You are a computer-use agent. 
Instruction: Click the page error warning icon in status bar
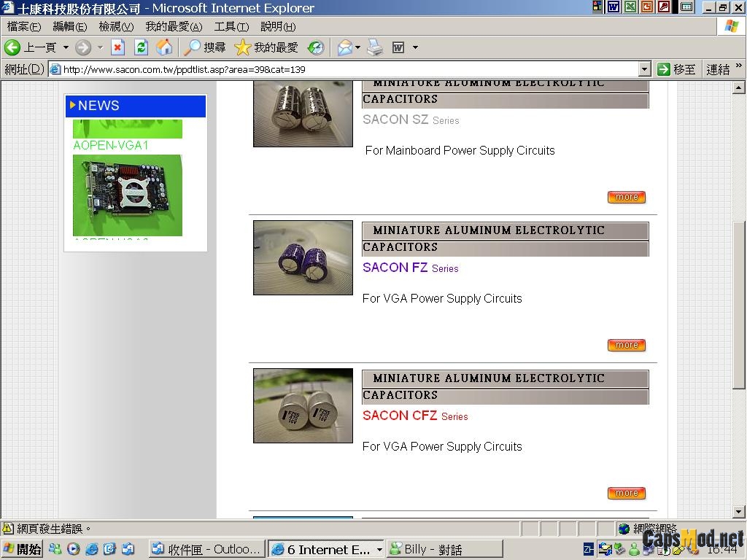[7, 528]
